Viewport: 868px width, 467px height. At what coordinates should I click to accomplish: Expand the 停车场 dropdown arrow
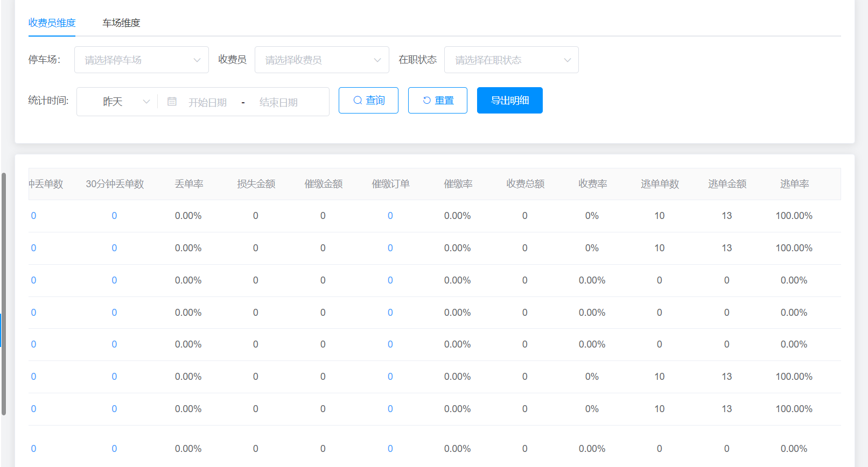pos(197,60)
